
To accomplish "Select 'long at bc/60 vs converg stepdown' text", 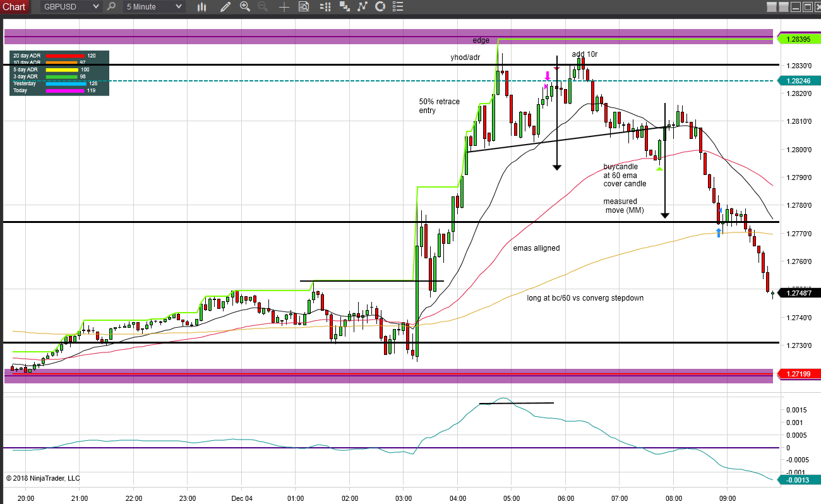I will click(585, 297).
